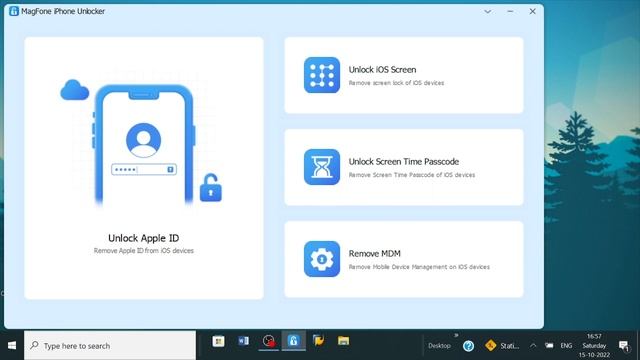
Task: Open the Unlock Apple ID phone illustration card
Action: 144,168
